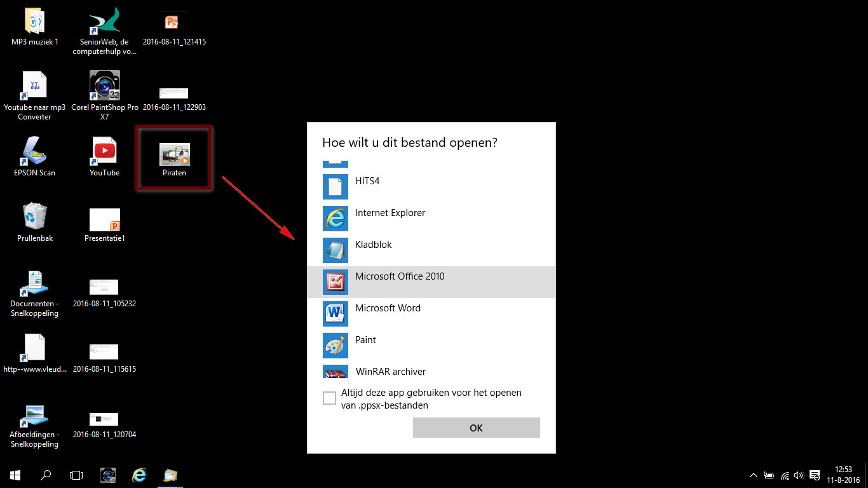Select the Internet Explorer app icon in dialog
This screenshot has height=488, width=868.
click(336, 219)
